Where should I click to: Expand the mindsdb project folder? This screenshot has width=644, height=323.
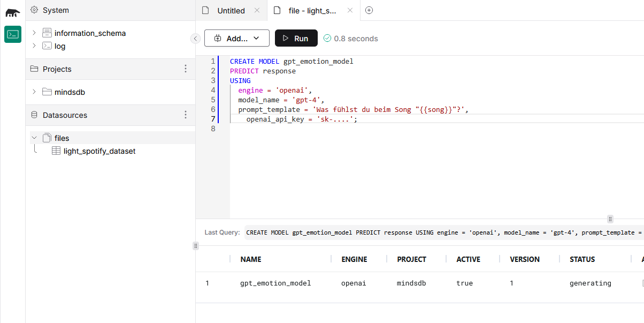(34, 92)
